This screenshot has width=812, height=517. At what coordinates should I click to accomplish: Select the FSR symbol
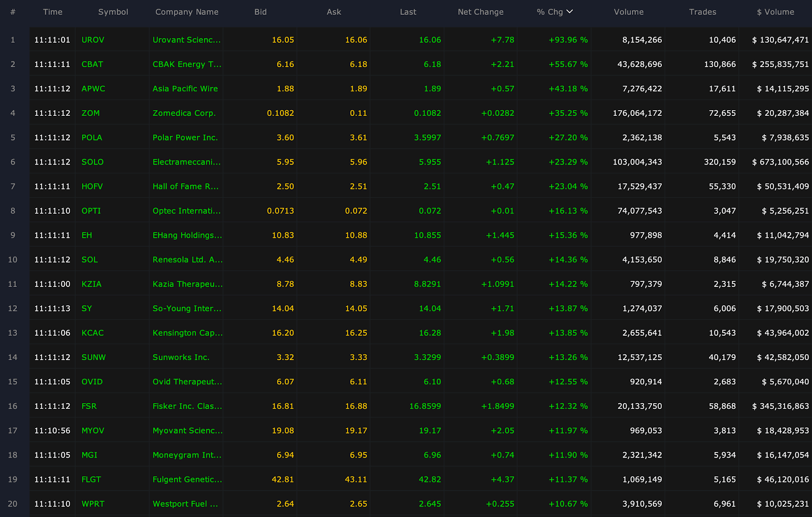click(x=89, y=406)
